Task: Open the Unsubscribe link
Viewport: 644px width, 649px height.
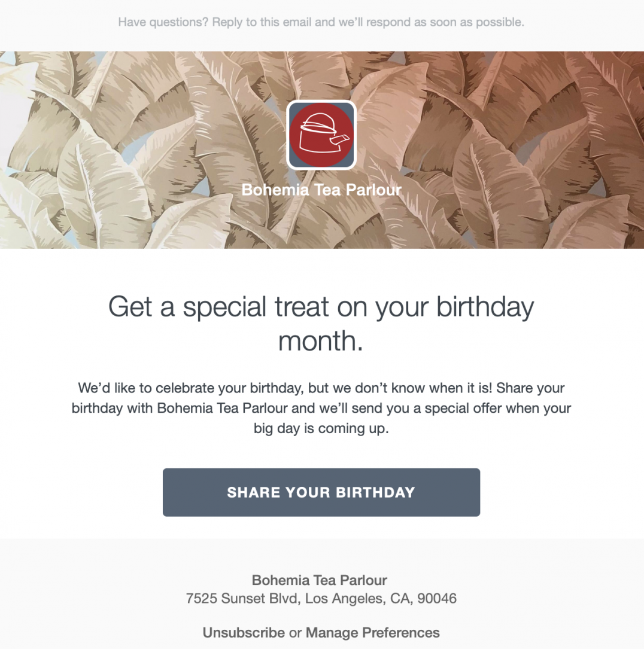Action: 243,632
